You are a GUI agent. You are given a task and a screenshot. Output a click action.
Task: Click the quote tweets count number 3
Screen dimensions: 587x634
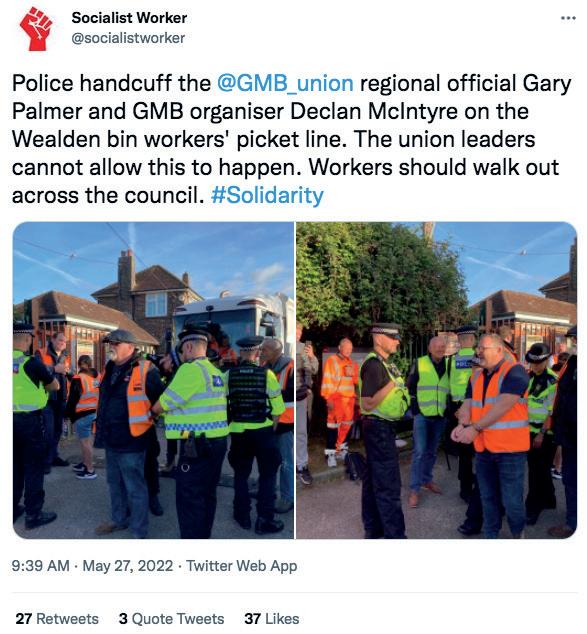[123, 619]
